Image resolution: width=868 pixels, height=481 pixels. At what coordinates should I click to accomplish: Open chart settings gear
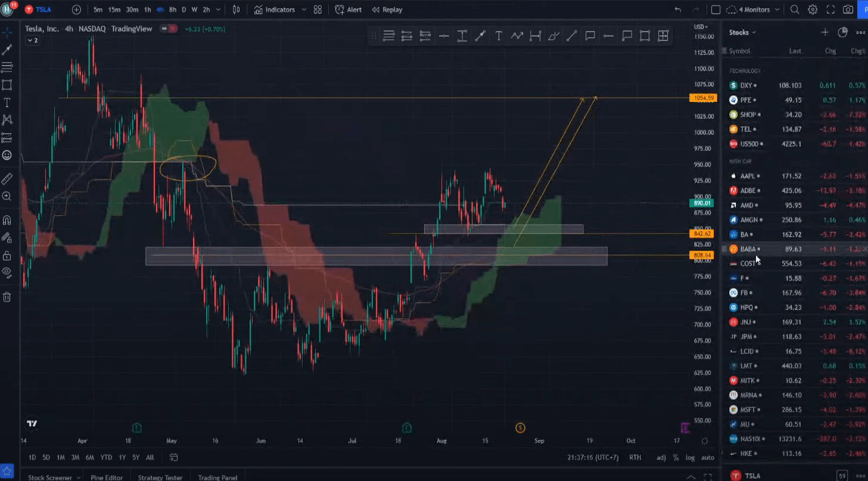813,10
